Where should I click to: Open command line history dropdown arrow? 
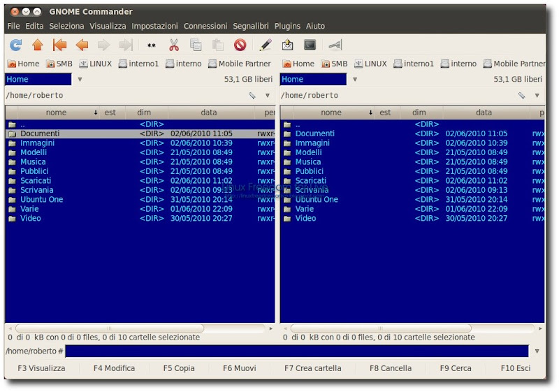537,351
